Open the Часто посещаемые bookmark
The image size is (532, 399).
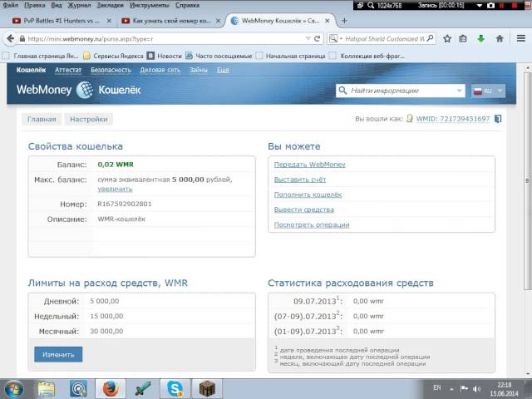[x=219, y=56]
